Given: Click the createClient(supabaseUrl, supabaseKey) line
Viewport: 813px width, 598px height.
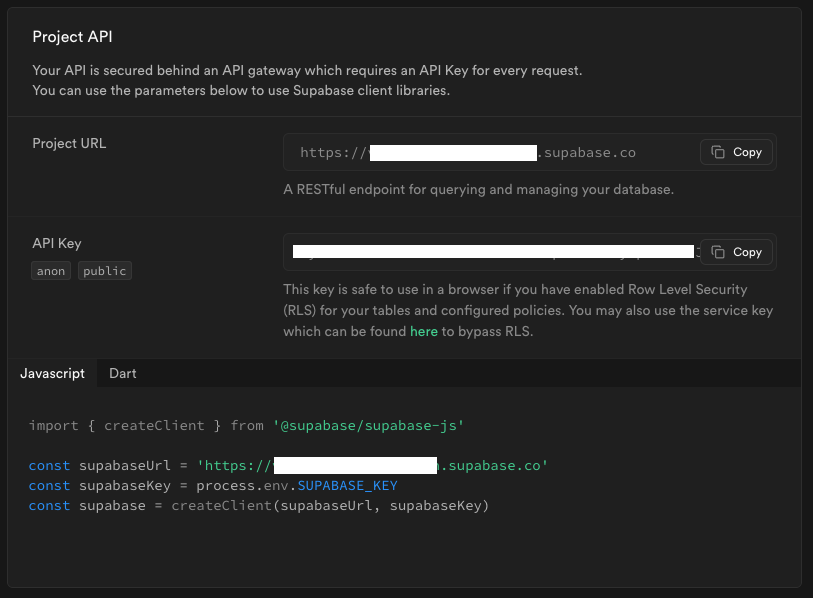Looking at the screenshot, I should point(259,506).
